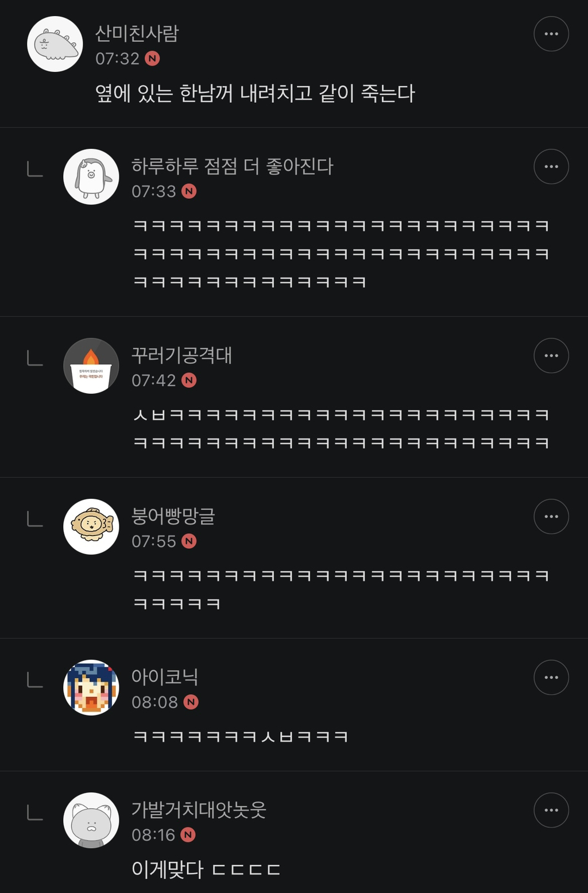Tap 아이코닉's pixel art avatar

click(x=91, y=688)
